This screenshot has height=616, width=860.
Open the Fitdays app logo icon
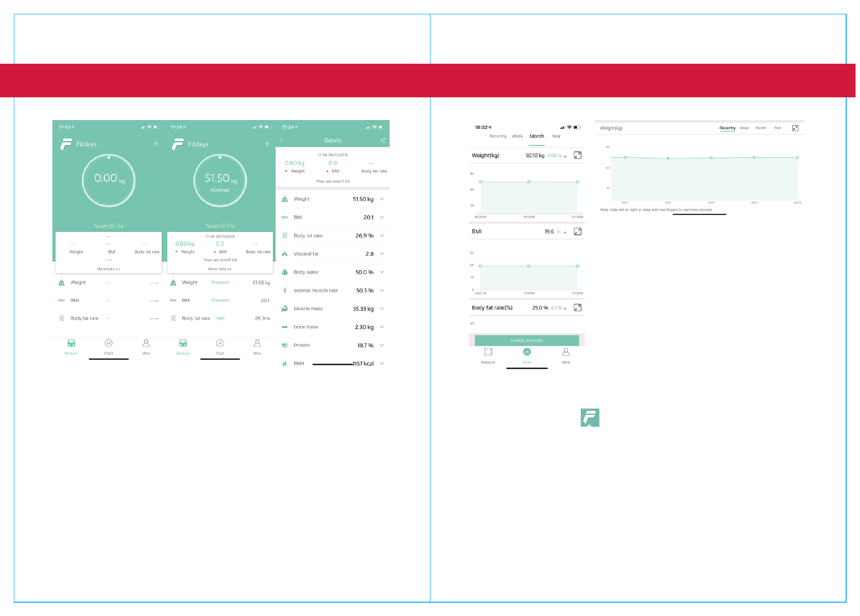[590, 417]
